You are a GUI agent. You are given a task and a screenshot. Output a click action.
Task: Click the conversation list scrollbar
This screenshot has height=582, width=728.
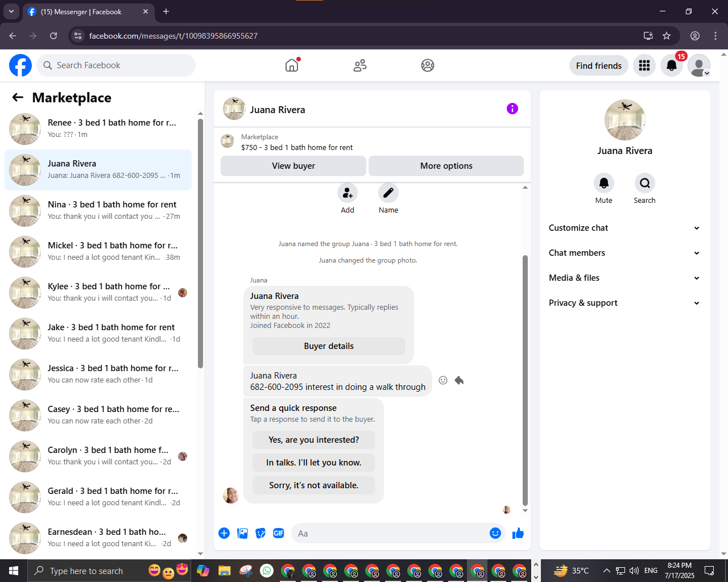pos(200,244)
